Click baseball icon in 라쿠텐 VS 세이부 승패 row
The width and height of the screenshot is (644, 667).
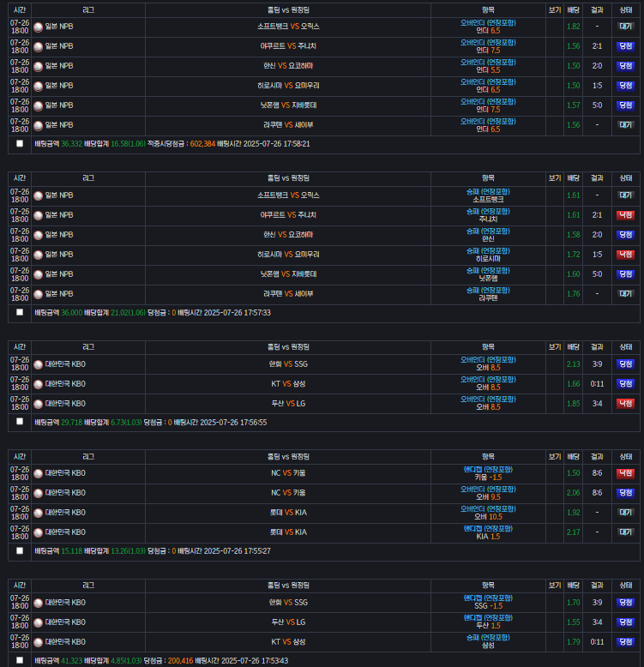coord(39,294)
